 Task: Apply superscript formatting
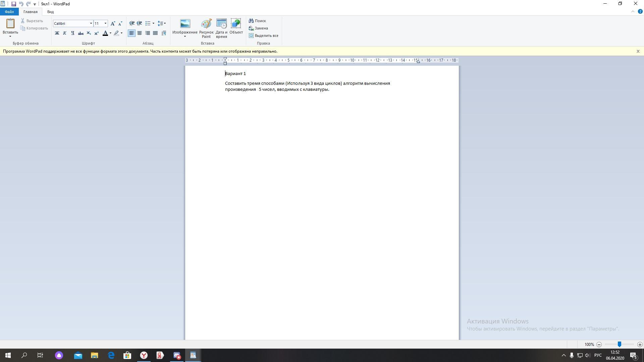(97, 33)
